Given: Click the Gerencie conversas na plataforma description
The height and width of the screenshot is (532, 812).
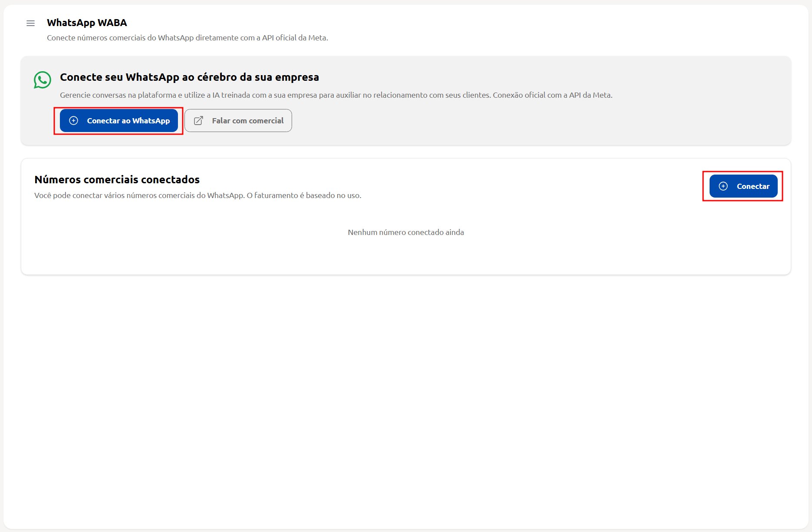Looking at the screenshot, I should [336, 95].
